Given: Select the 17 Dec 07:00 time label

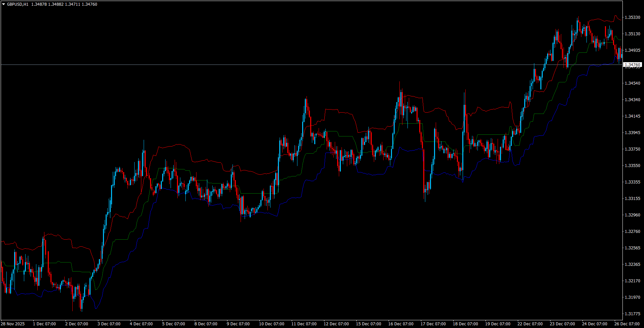Looking at the screenshot, I should click(433, 324).
